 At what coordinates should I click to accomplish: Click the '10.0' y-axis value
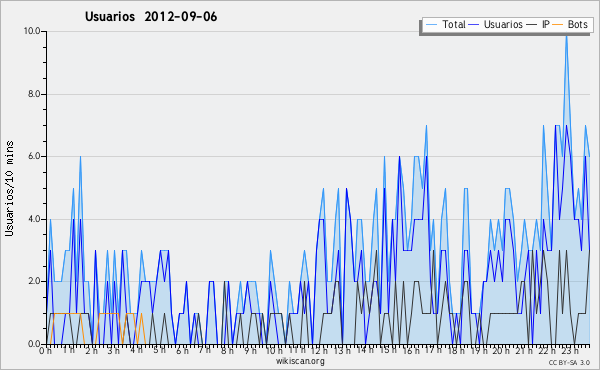(x=32, y=31)
